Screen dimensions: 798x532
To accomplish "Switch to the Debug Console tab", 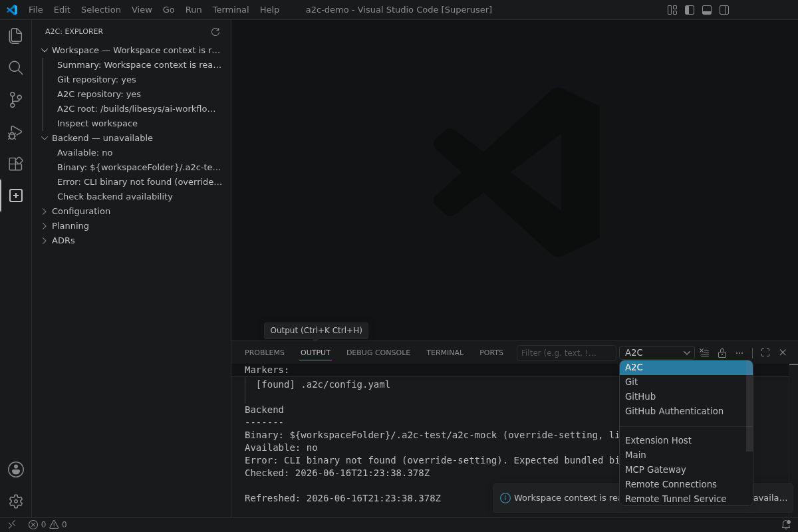I will 378,352.
